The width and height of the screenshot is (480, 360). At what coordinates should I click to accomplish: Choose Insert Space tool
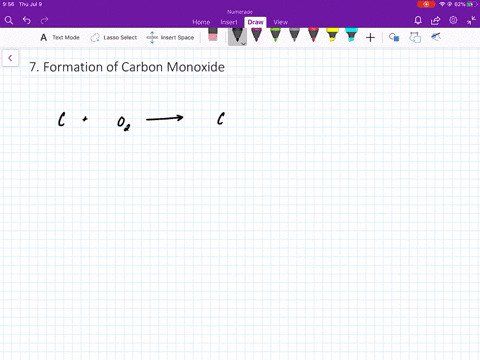pyautogui.click(x=170, y=37)
